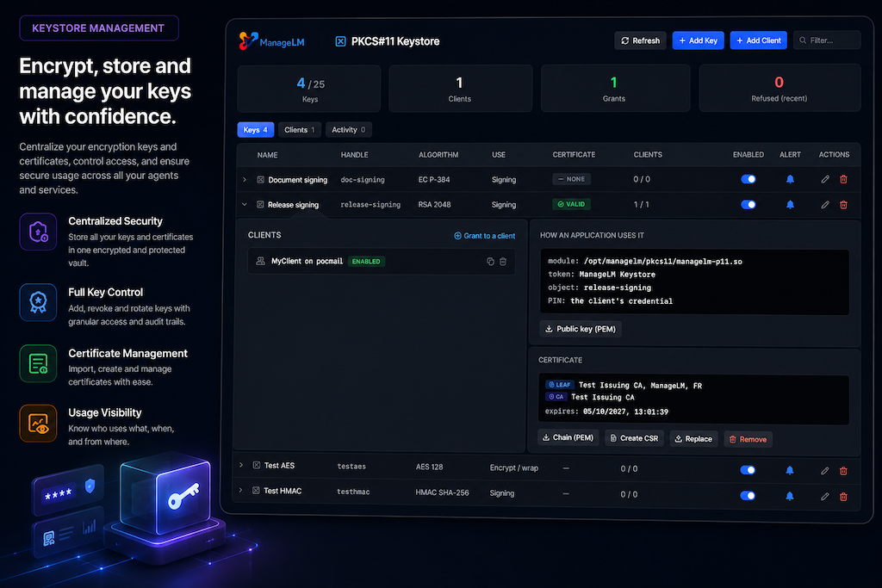The image size is (882, 588).
Task: Delete the Test AES key
Action: 843,471
